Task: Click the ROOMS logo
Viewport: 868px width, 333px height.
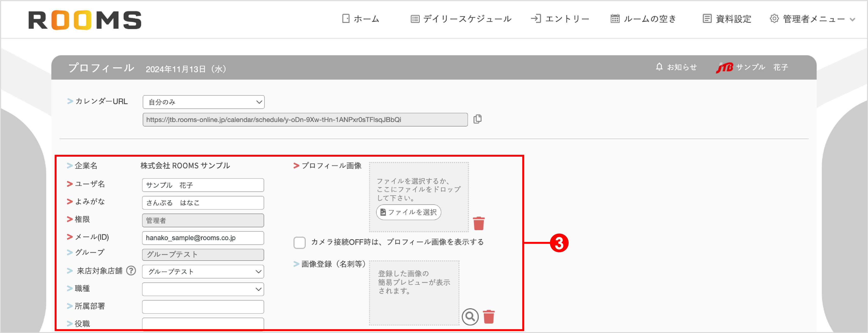Action: click(85, 20)
